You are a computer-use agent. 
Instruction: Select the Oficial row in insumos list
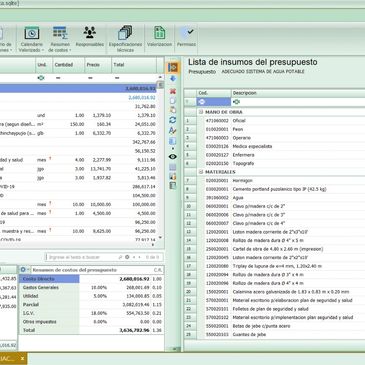click(275, 121)
